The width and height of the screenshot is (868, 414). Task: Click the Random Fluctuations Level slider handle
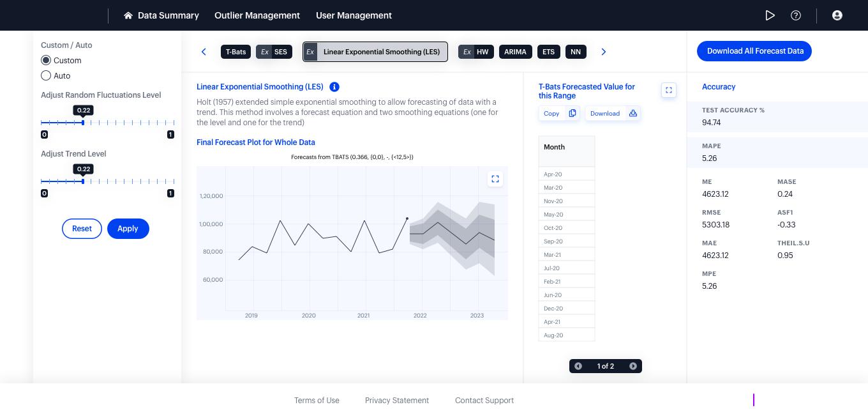tap(83, 122)
